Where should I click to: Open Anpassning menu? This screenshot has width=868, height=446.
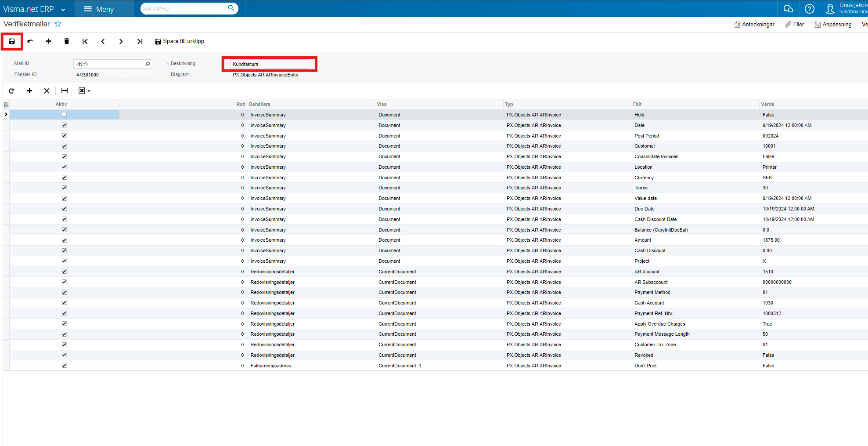833,25
